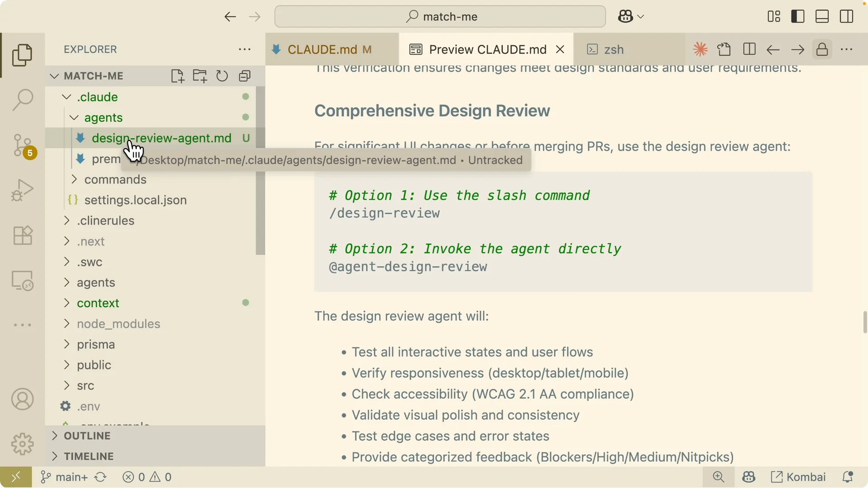Screen dimensions: 868x488
Task: Go forward in navigation history
Action: click(x=255, y=17)
